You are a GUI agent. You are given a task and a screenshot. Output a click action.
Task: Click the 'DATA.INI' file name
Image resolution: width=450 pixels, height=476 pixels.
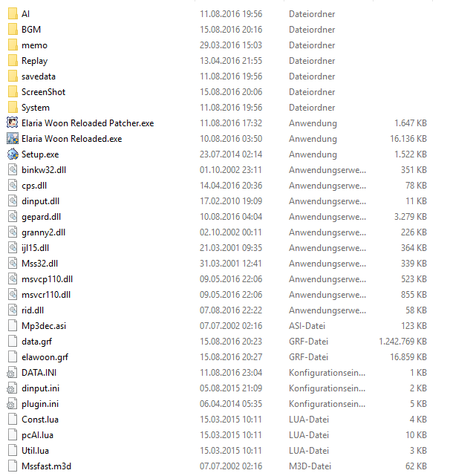[39, 373]
